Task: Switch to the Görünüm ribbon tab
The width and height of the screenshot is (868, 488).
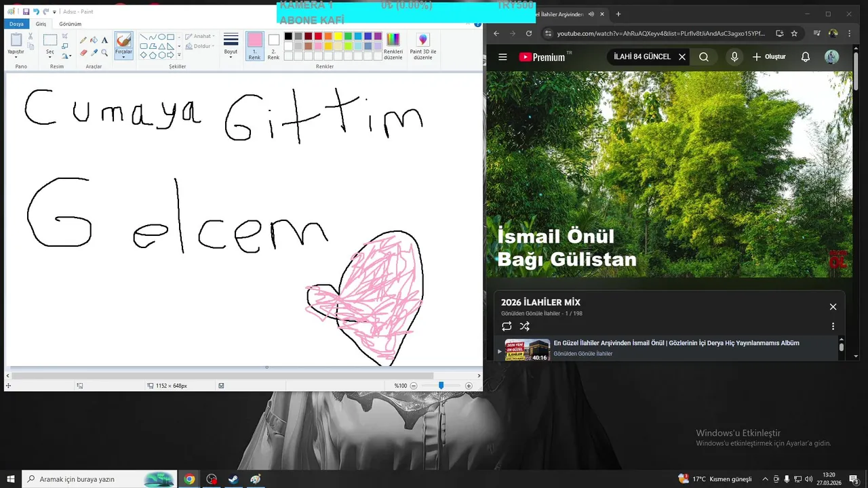Action: (x=70, y=24)
